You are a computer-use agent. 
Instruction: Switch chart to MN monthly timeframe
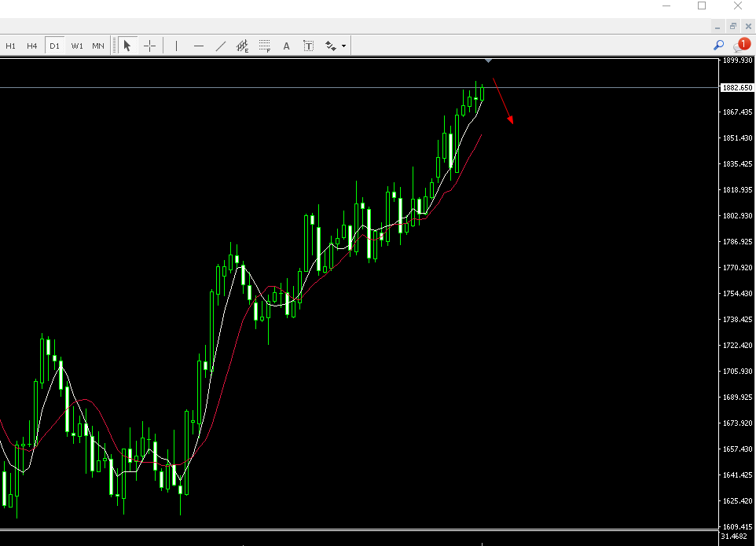click(97, 45)
